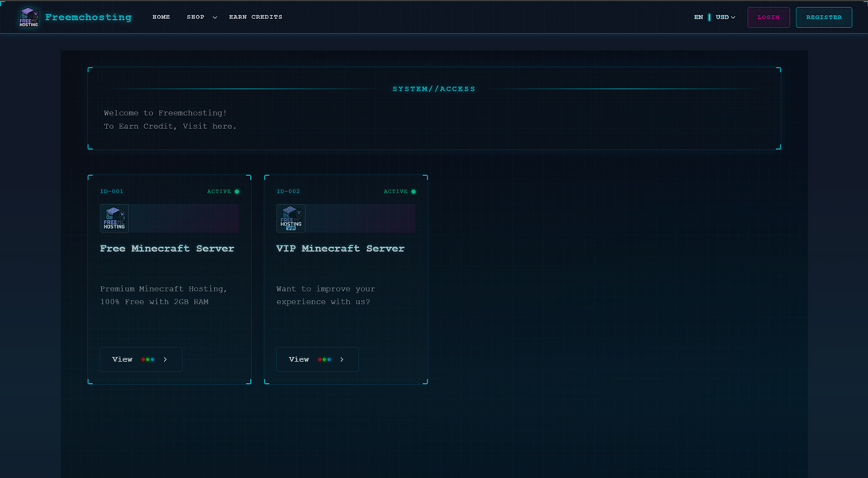Click 'Premium Minecraft Hosting, 100% Free' description
This screenshot has width=868, height=478.
164,296
